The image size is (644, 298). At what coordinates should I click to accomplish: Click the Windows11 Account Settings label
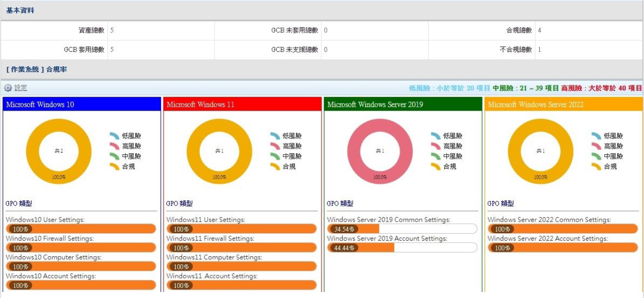pyautogui.click(x=212, y=276)
